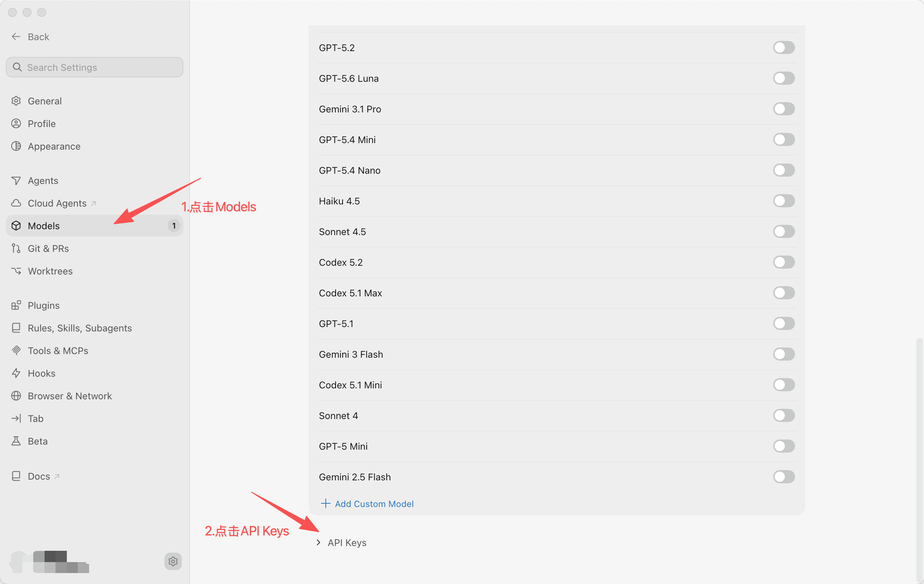Switch on the GPT-5.4 Mini toggle
This screenshot has height=584, width=924.
tap(784, 139)
